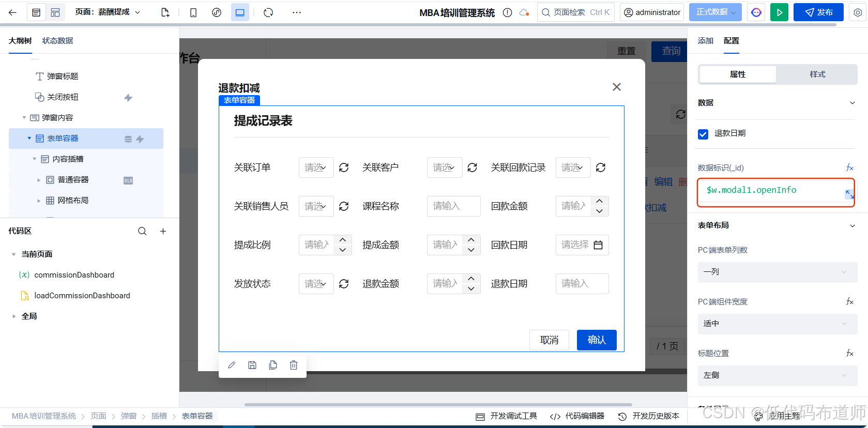Click the 取消 button in dialog

coord(549,340)
